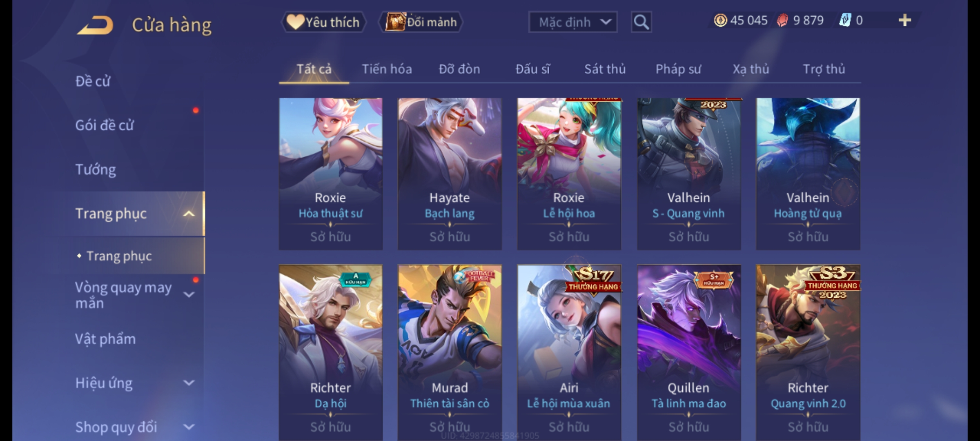Expand the Shop quy đổi section
Screen dimensions: 980x441
pos(189,427)
